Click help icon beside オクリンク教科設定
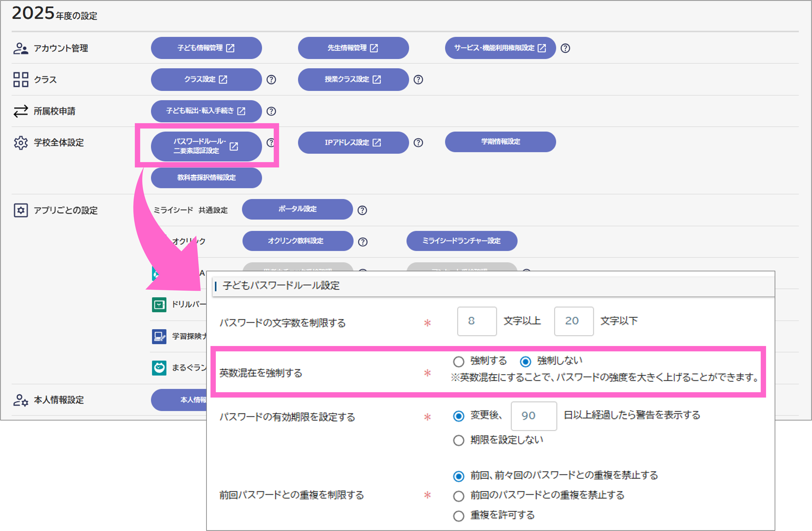Viewport: 812px width, 531px height. click(363, 242)
